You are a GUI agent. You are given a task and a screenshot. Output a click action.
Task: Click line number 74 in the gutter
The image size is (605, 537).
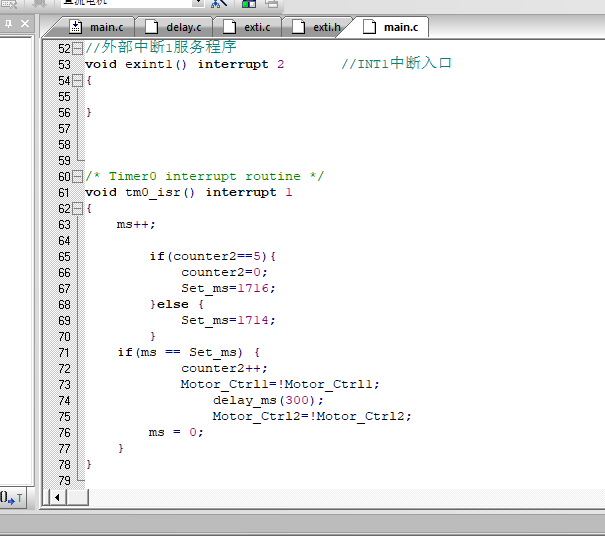pos(64,401)
